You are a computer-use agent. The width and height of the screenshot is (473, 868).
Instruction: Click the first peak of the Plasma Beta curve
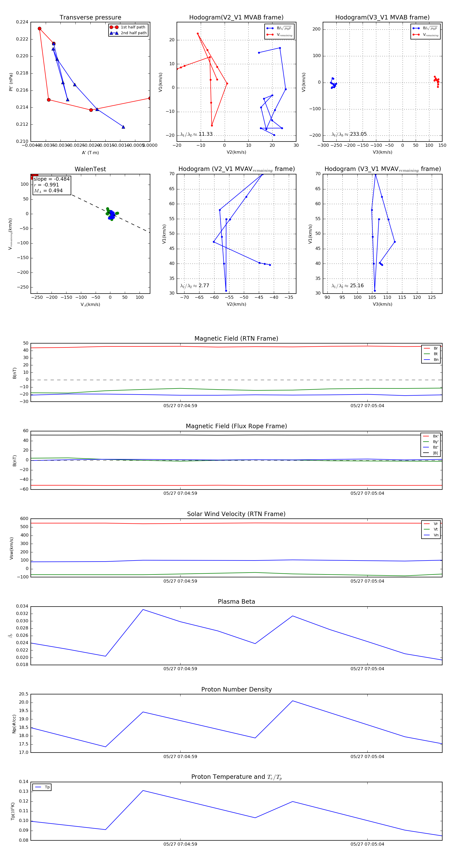point(143,609)
